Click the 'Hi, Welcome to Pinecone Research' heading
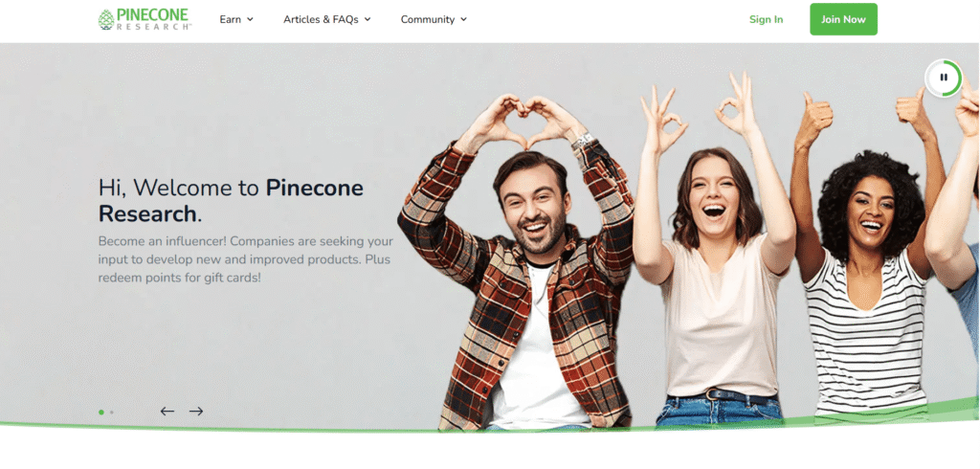The image size is (980, 469). click(231, 201)
